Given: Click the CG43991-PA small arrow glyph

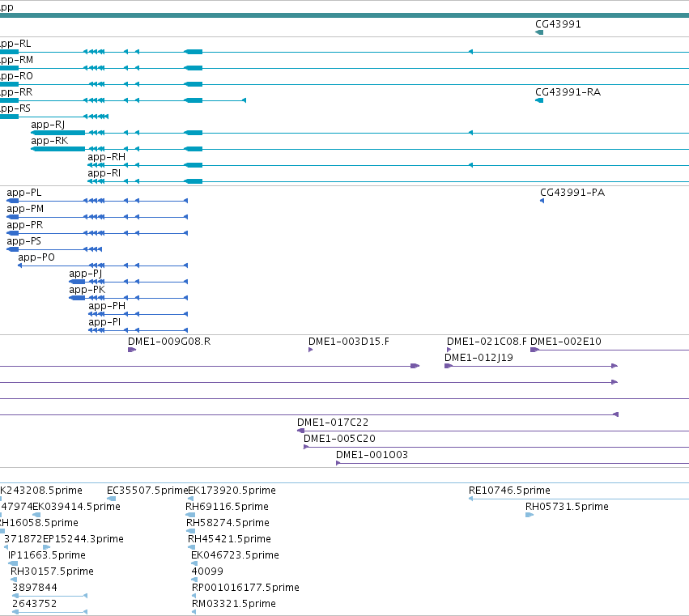Looking at the screenshot, I should coord(542,201).
